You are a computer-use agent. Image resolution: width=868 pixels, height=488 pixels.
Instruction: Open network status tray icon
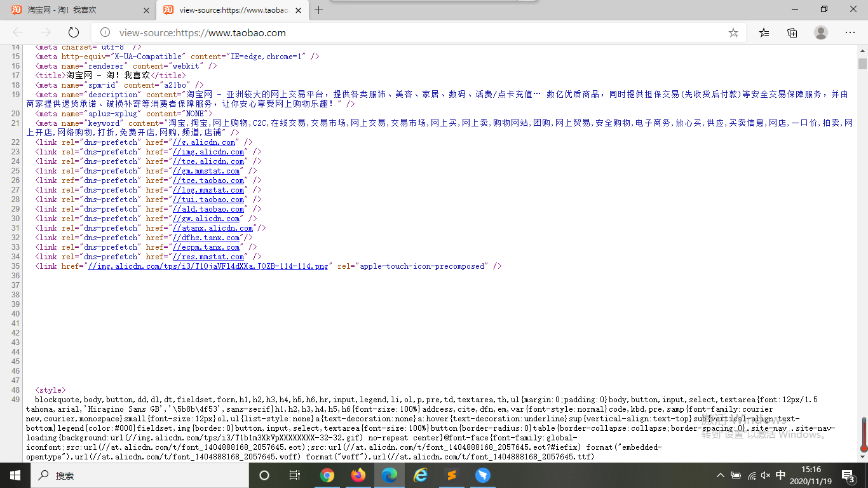click(x=751, y=475)
